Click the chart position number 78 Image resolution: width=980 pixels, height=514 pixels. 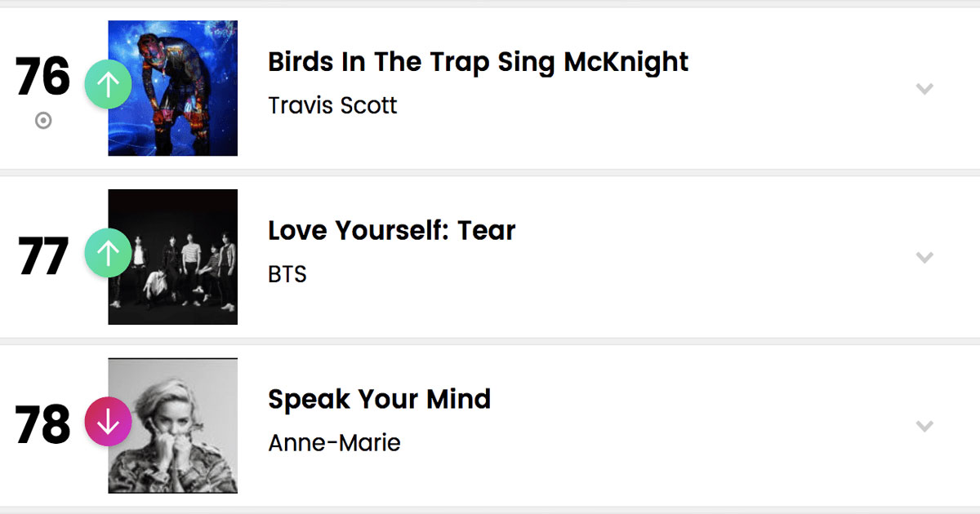[43, 426]
